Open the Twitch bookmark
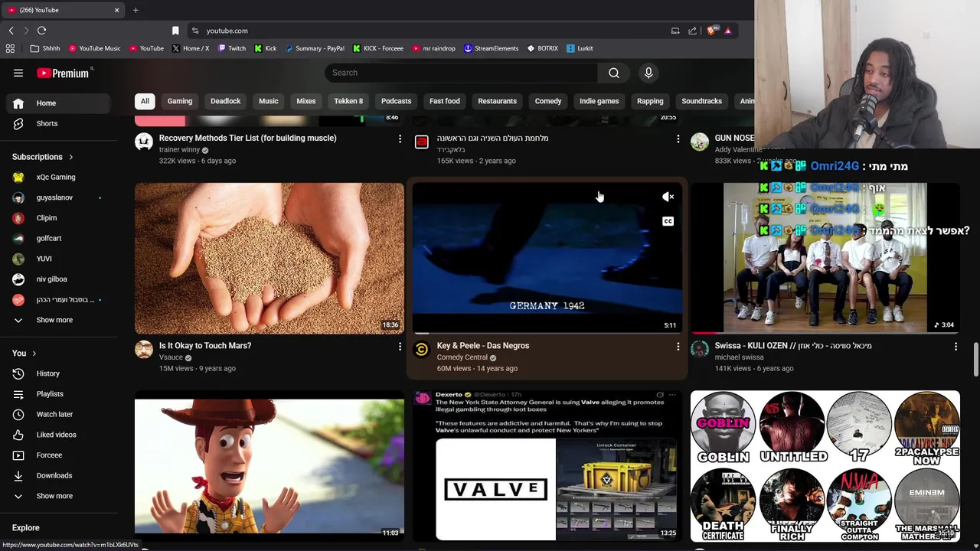 [231, 48]
